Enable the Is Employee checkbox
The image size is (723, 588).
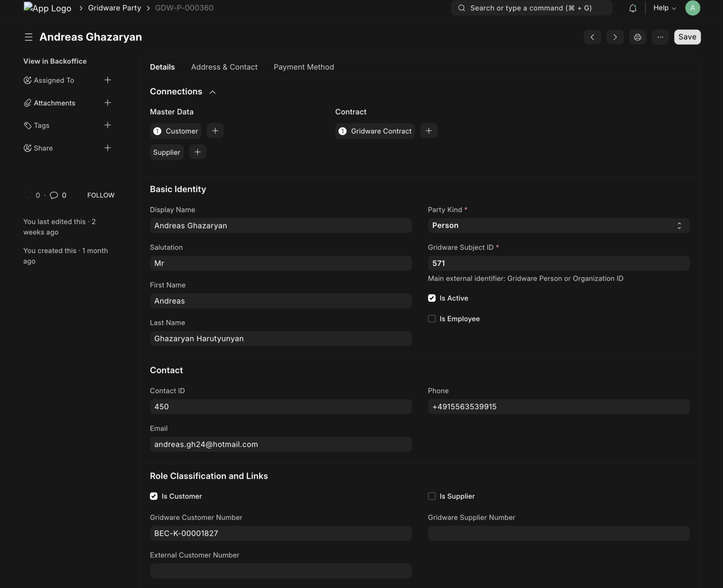[x=432, y=319]
